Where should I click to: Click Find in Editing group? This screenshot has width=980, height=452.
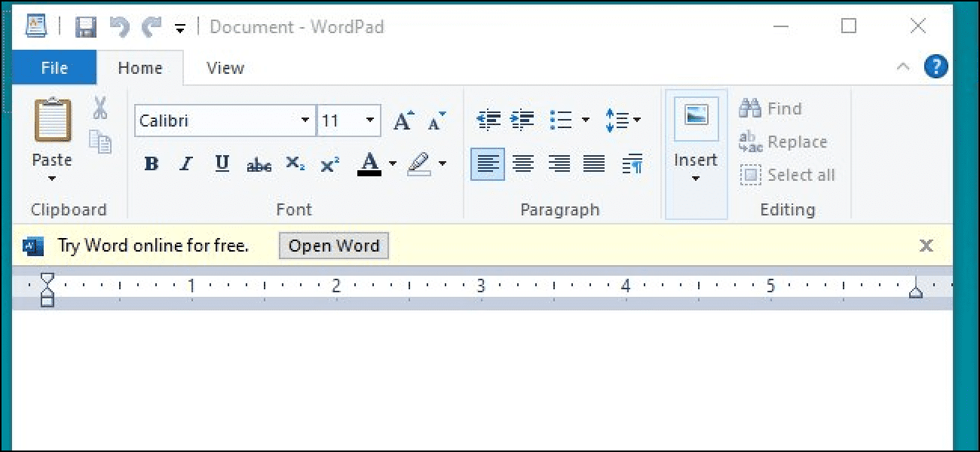click(x=770, y=108)
